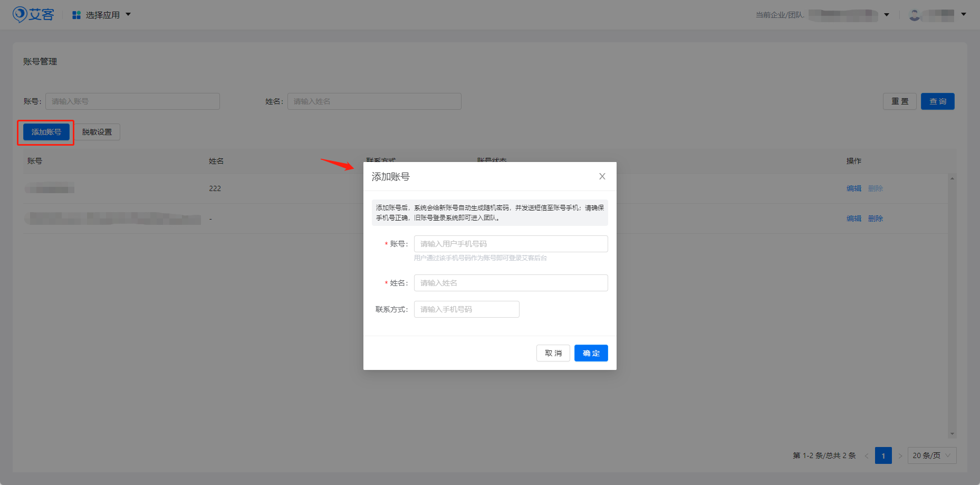Click 编辑 for the 222 row
Viewport: 980px width, 485px height.
(x=853, y=188)
